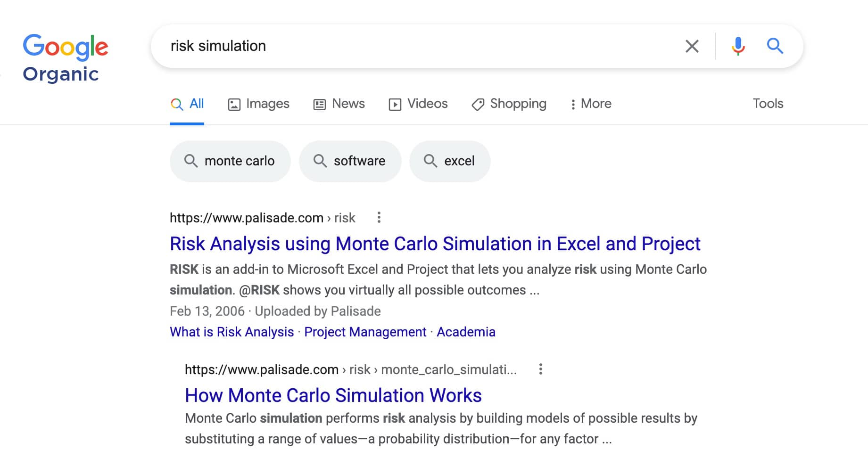The height and width of the screenshot is (458, 868).
Task: Click the Videos tab play icon
Action: click(x=395, y=104)
